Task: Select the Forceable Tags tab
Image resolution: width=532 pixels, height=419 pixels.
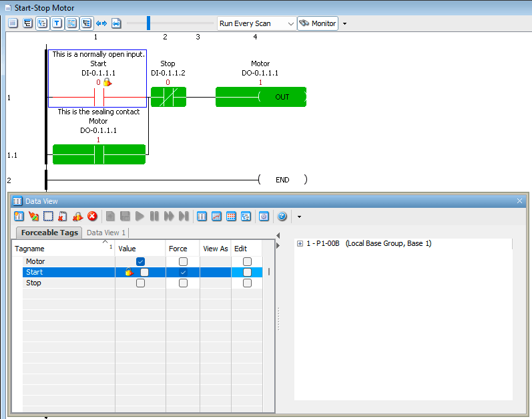Action: coord(49,233)
